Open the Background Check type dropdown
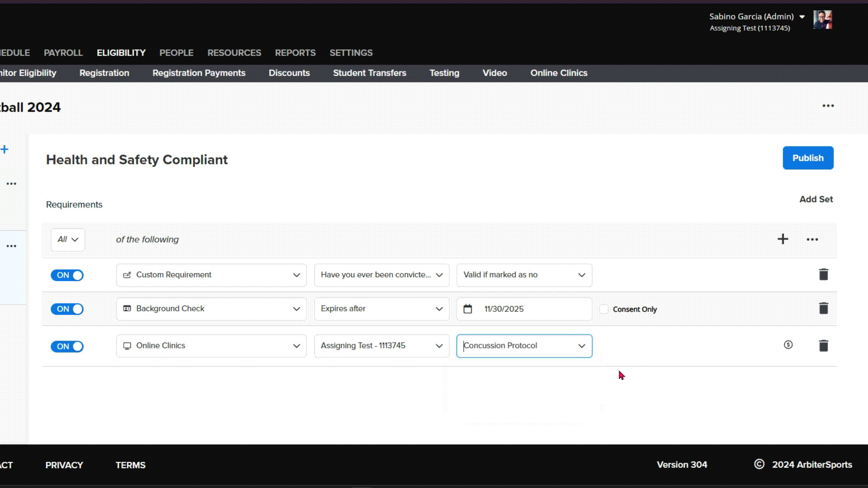Viewport: 868px width, 488px height. pos(211,309)
